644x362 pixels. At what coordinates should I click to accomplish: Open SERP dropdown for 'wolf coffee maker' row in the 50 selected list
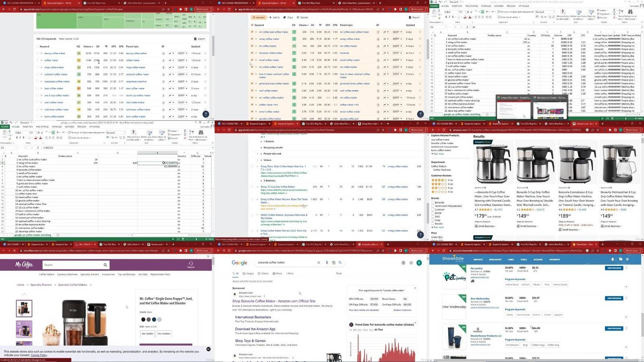397,91
